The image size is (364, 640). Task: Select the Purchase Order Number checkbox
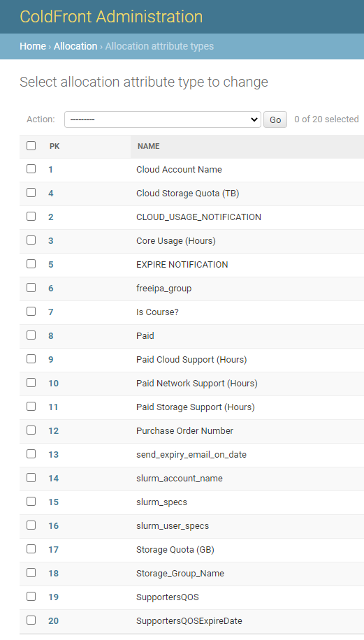pyautogui.click(x=31, y=430)
